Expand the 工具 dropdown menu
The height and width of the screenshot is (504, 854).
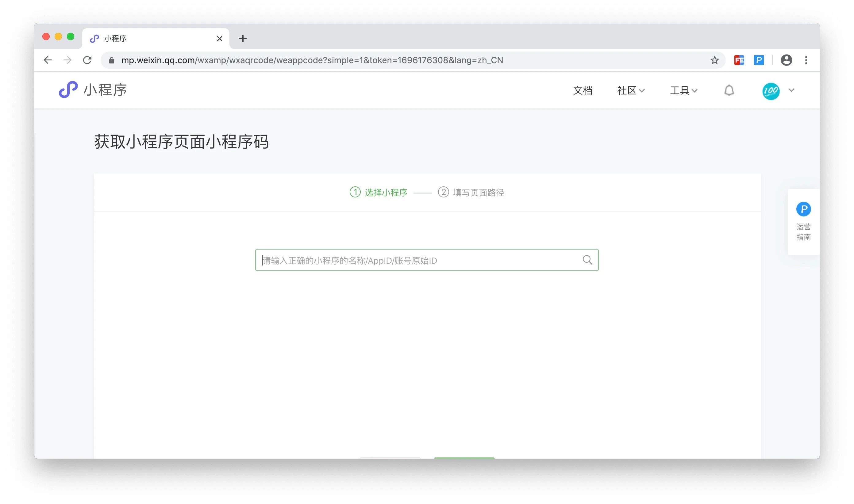point(683,90)
